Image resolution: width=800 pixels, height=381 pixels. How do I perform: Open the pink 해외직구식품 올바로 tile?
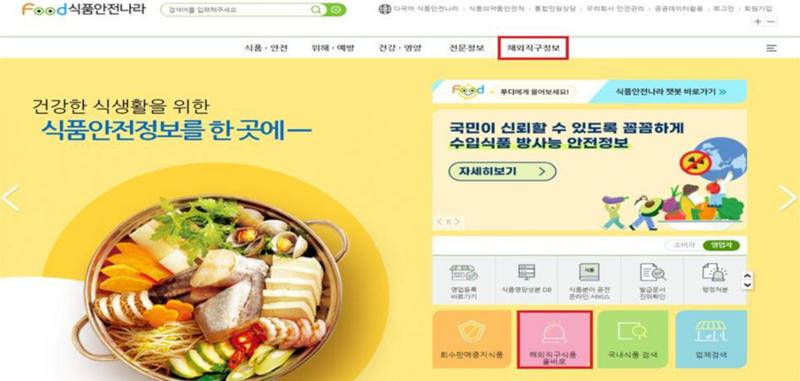pos(554,340)
